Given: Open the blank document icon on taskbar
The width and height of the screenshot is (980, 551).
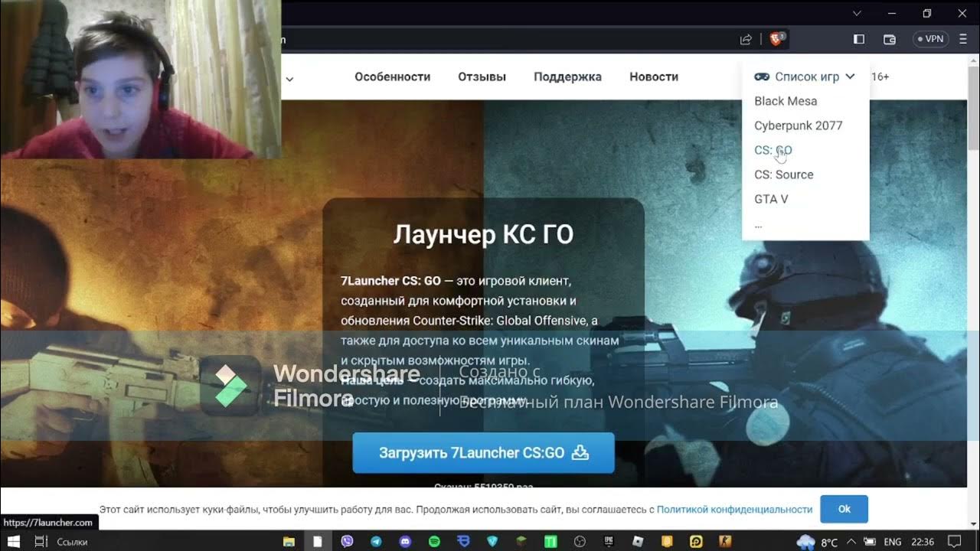Looking at the screenshot, I should (x=318, y=541).
